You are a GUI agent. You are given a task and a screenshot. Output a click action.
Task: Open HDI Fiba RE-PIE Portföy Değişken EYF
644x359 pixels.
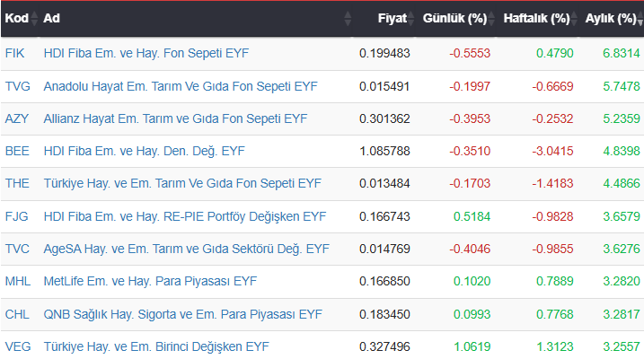coord(185,216)
